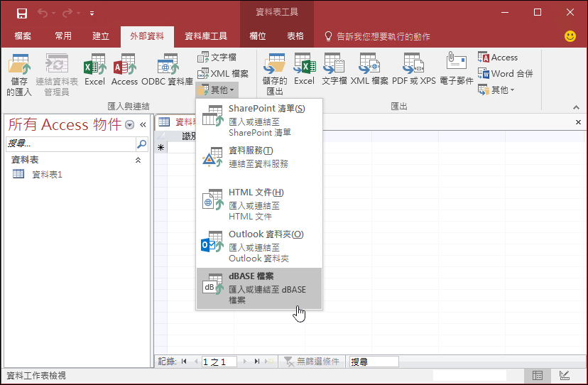This screenshot has width=588, height=385.
Task: Collapse the navigation pane with the double chevron
Action: (143, 124)
